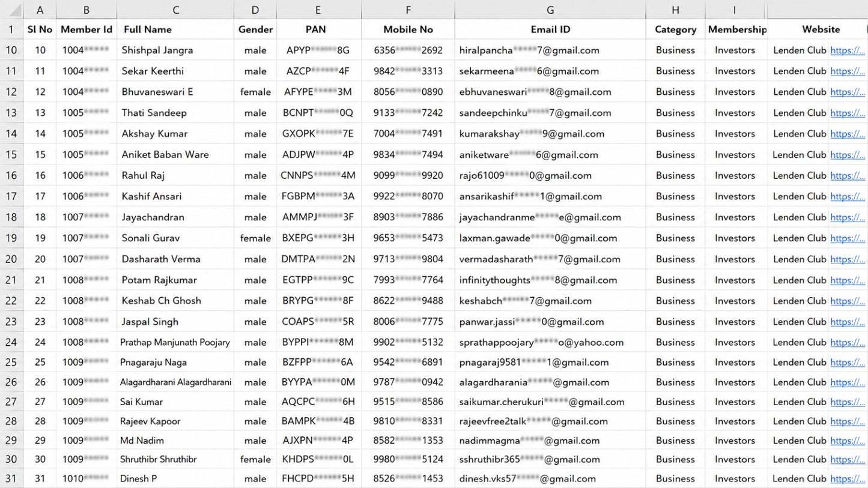Image resolution: width=868 pixels, height=488 pixels.
Task: Select the 'female' gender cell in Bhuvaneswari's row
Action: pyautogui.click(x=255, y=92)
